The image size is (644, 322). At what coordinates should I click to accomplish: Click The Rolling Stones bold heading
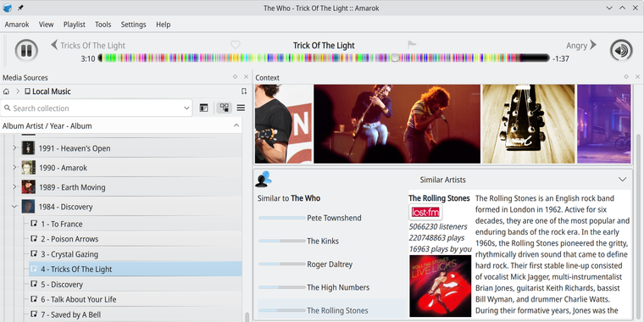pos(439,198)
